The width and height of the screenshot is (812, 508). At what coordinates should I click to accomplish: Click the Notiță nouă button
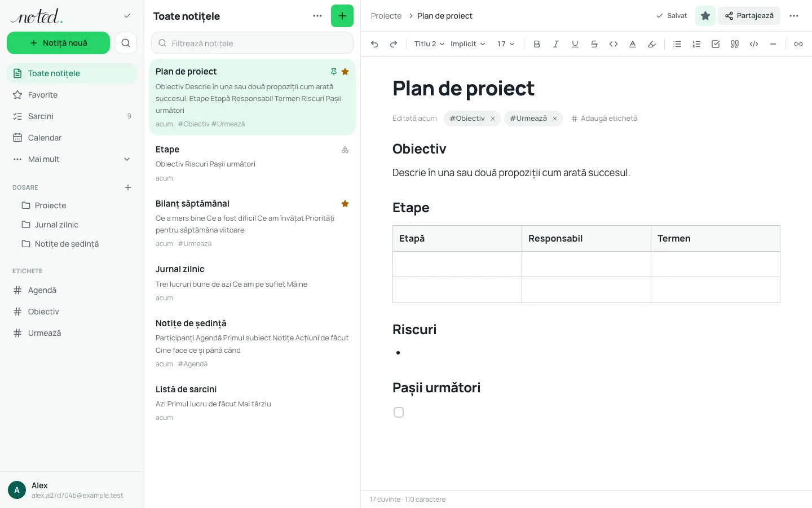click(58, 43)
